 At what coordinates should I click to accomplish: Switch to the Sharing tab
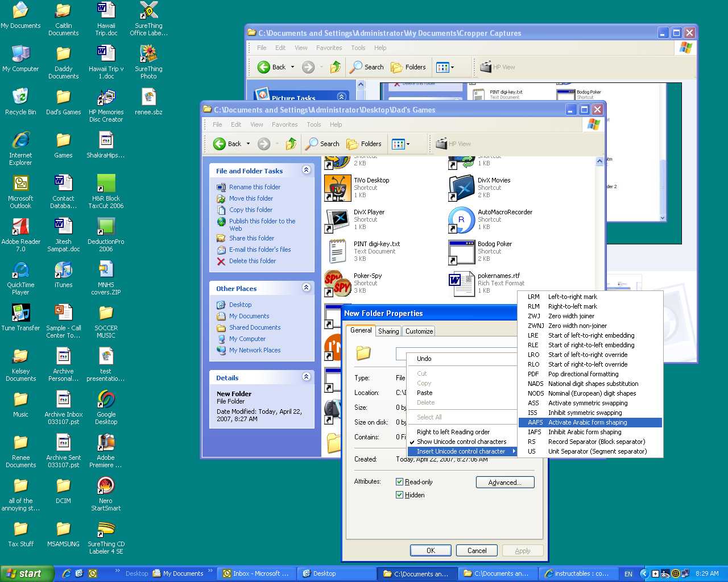pos(388,331)
